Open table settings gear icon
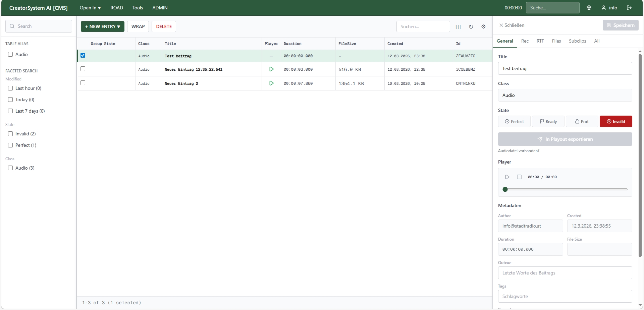 [x=483, y=27]
